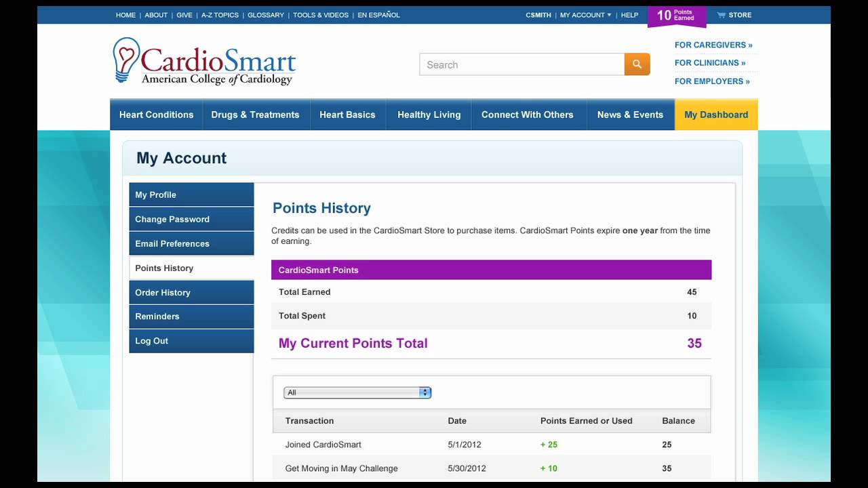Open the All transactions filter dropdown
This screenshot has width=868, height=488.
pyautogui.click(x=357, y=392)
